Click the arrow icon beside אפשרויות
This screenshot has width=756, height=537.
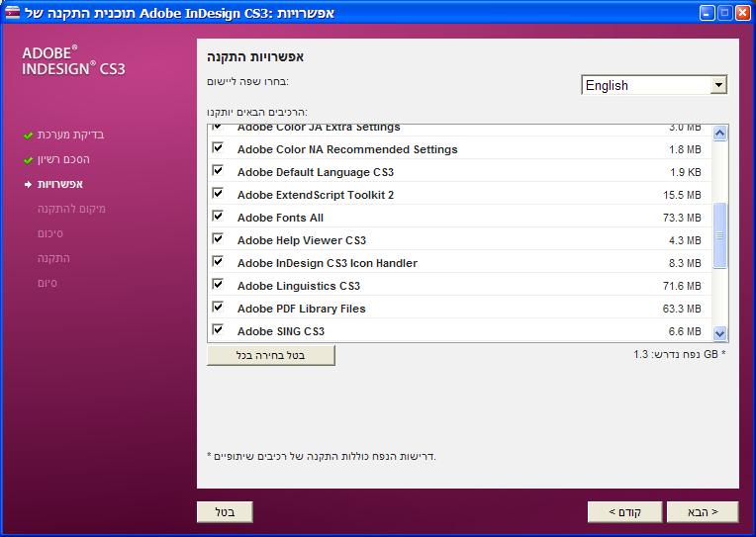(28, 185)
